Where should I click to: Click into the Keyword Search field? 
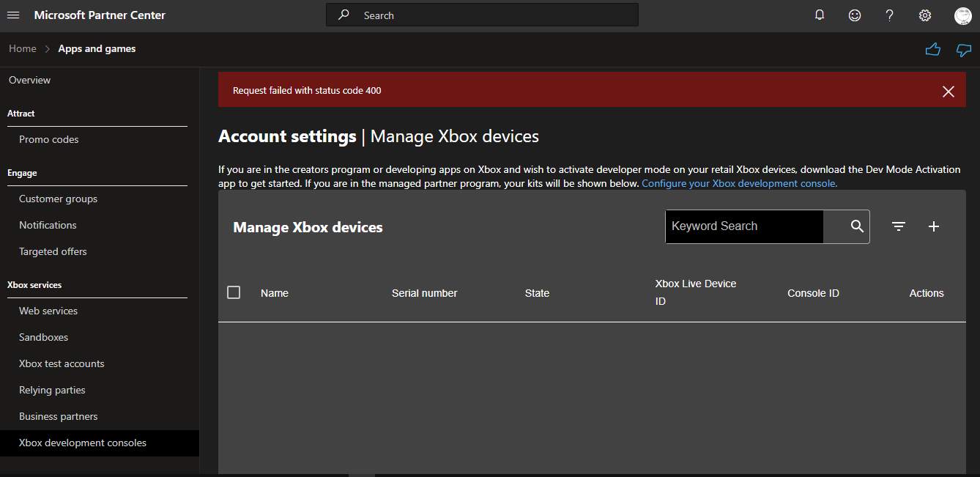pos(744,226)
